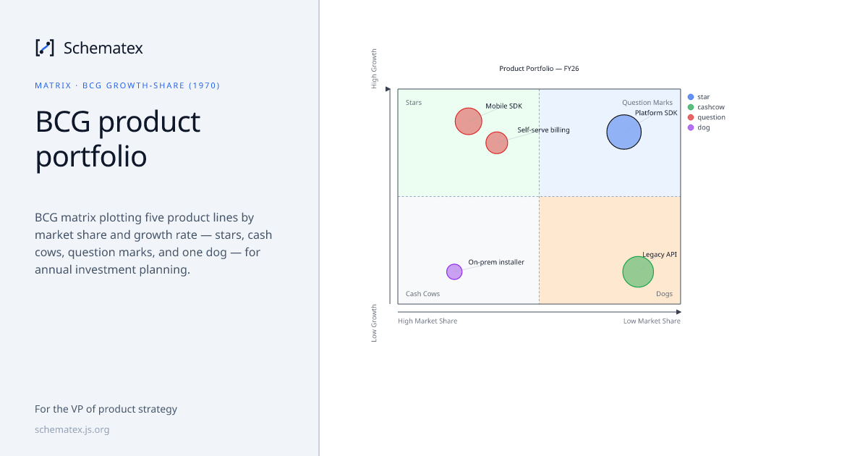Click the 'Dogs' quadrant label

click(x=665, y=294)
